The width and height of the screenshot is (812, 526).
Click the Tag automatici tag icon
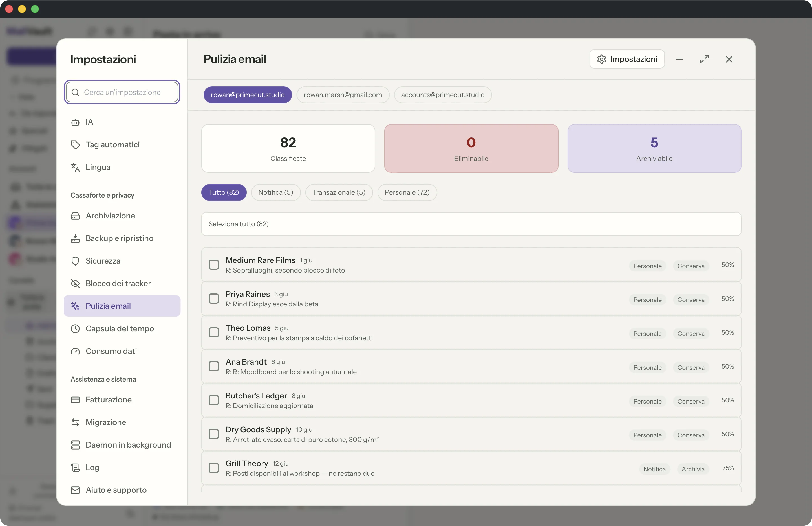tap(75, 144)
